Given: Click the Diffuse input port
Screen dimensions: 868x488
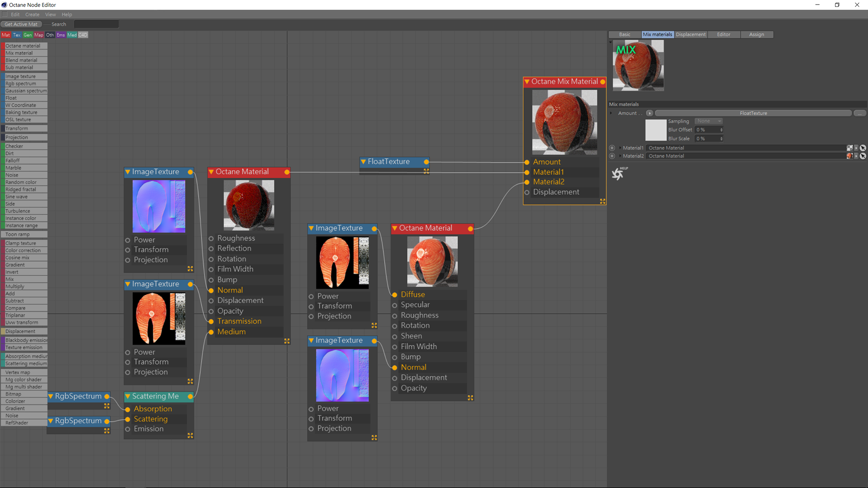Looking at the screenshot, I should click(395, 295).
